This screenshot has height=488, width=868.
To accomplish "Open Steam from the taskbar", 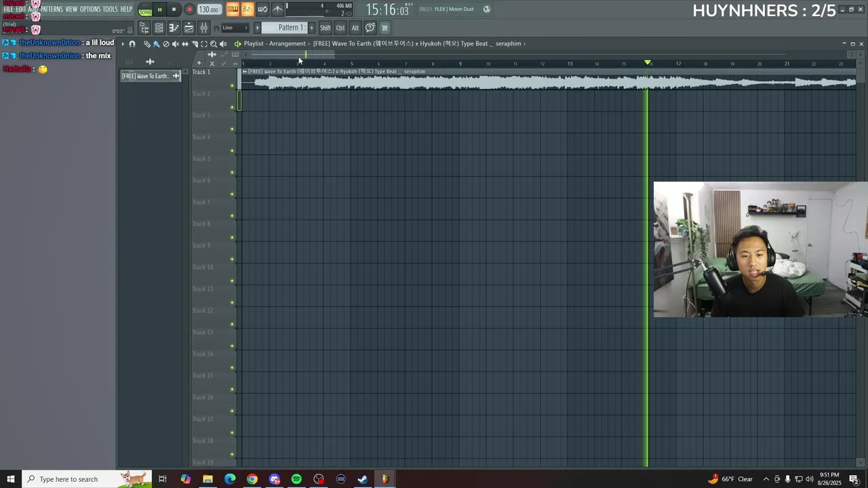I will [363, 479].
